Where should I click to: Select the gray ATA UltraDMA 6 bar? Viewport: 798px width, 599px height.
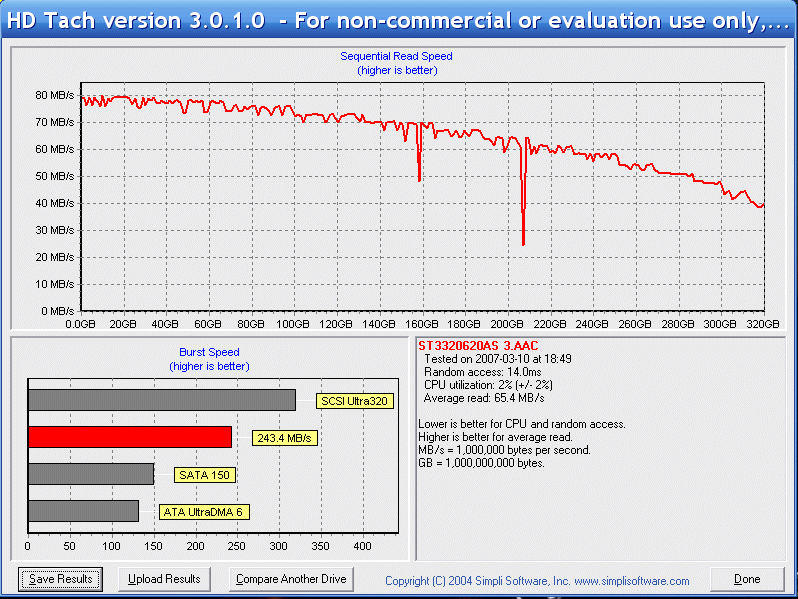(x=83, y=511)
